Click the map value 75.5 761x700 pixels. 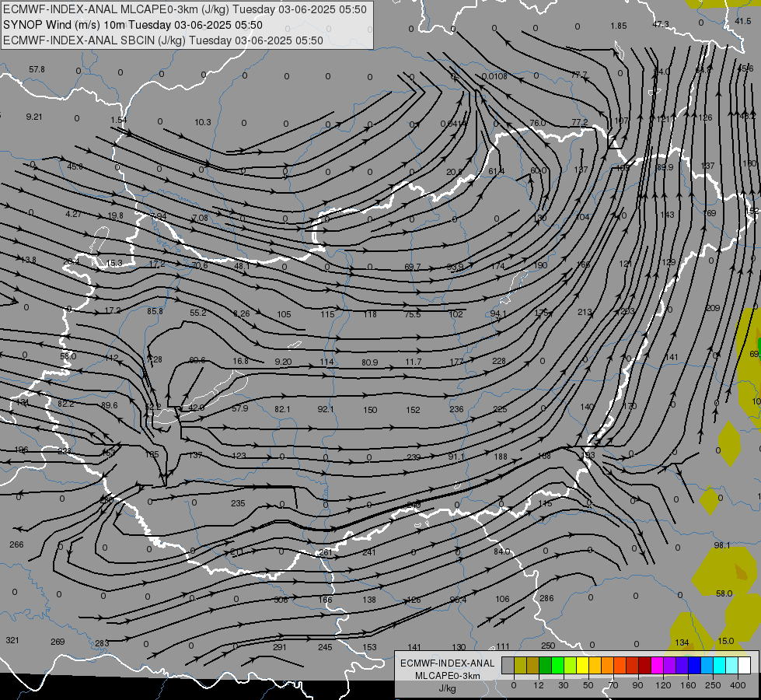click(x=413, y=314)
